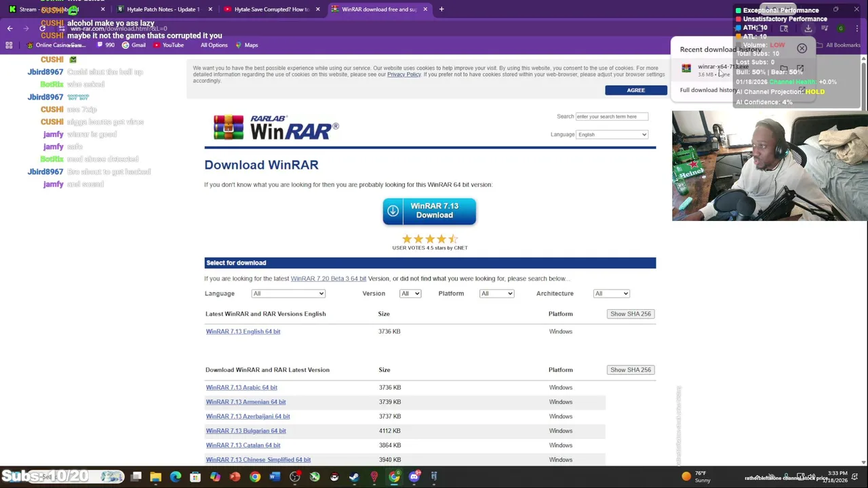Open a new browser tab

point(441,9)
